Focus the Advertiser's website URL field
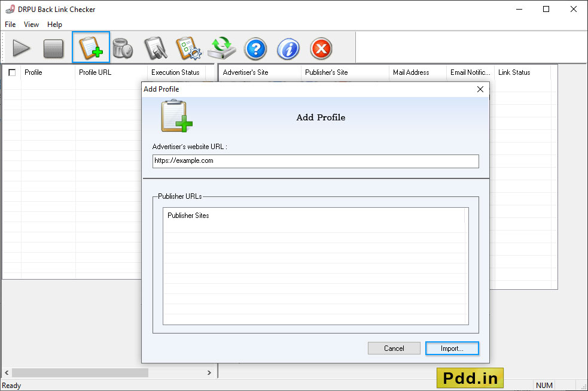The image size is (588, 391). click(315, 161)
